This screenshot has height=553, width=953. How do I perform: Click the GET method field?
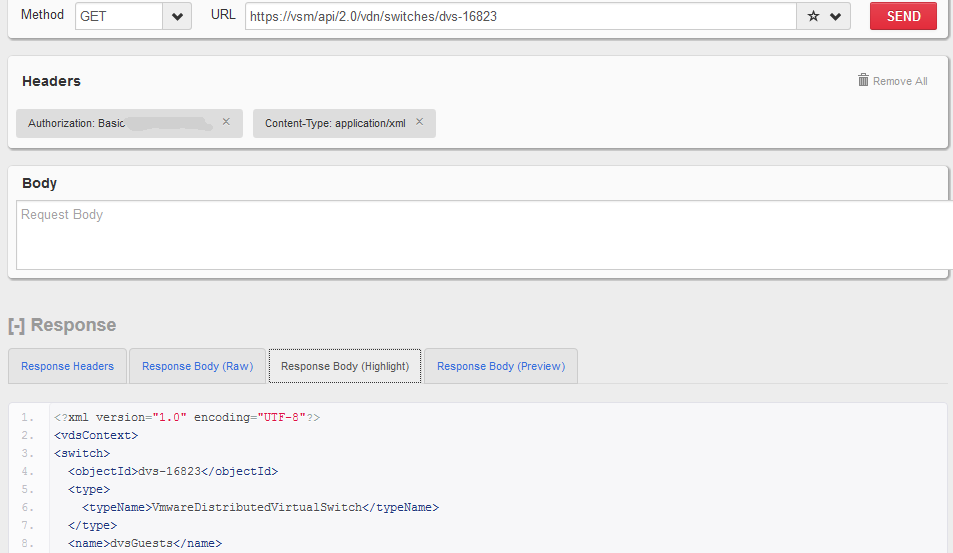(x=119, y=16)
